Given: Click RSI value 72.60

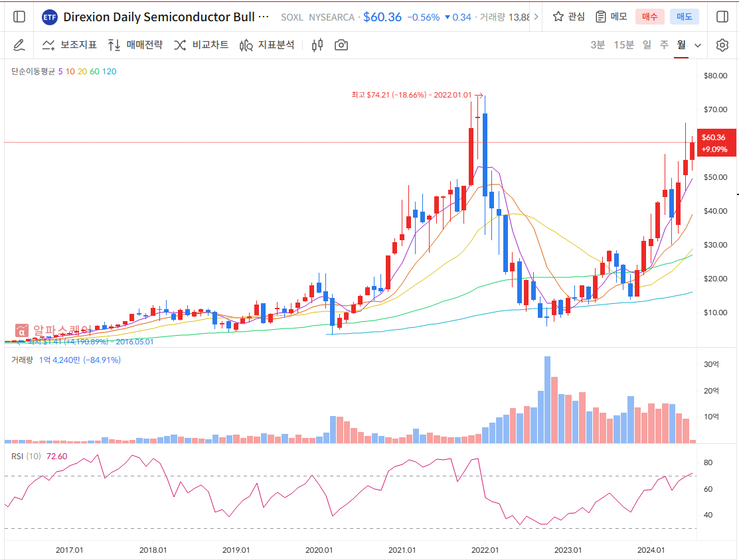Looking at the screenshot, I should (x=56, y=456).
